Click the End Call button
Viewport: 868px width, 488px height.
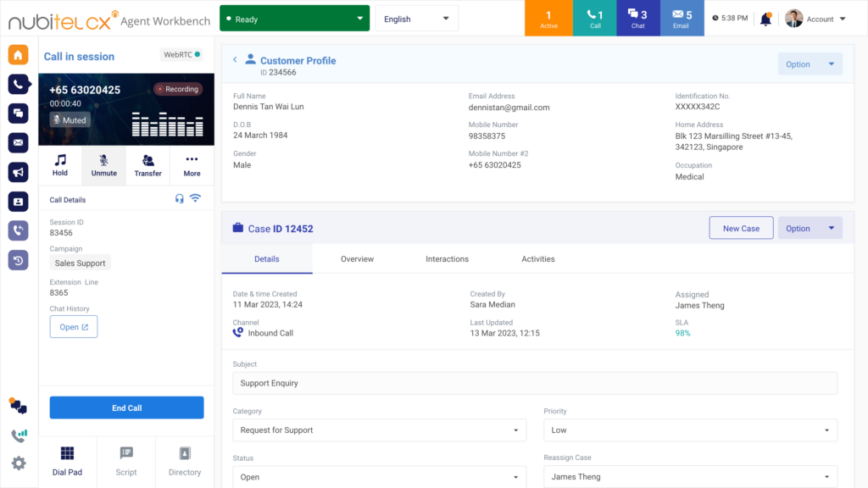click(126, 408)
